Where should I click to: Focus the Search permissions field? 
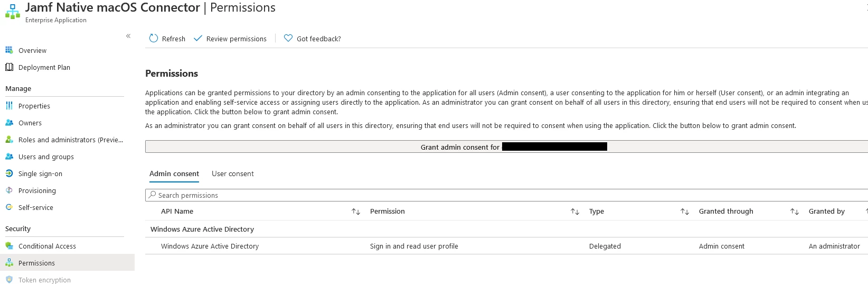pyautogui.click(x=506, y=195)
